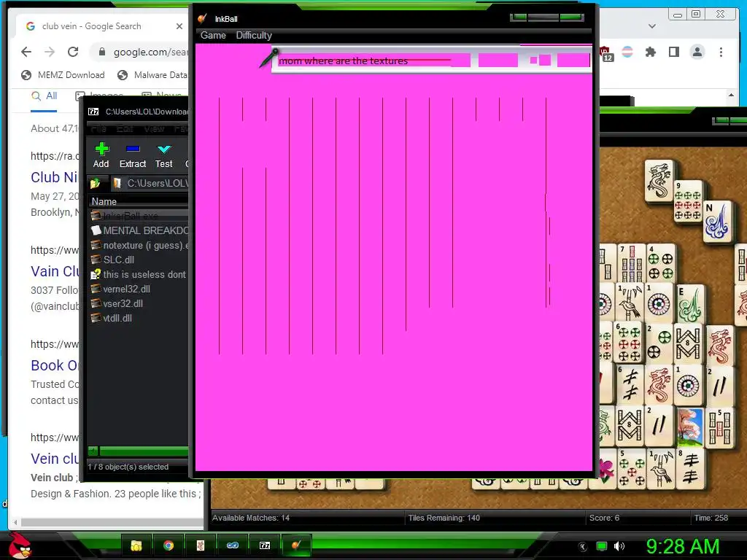This screenshot has width=747, height=560.
Task: Open the Difficulty menu in InkBall
Action: click(x=254, y=35)
